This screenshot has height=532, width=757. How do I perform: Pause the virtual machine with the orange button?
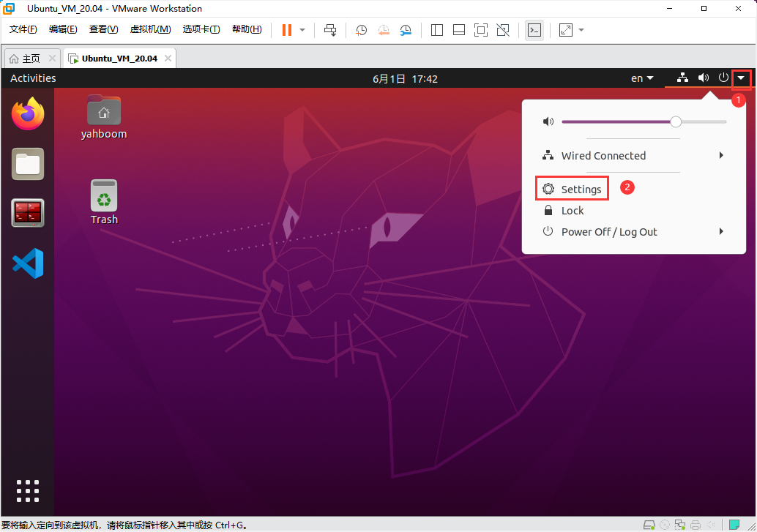pos(287,30)
